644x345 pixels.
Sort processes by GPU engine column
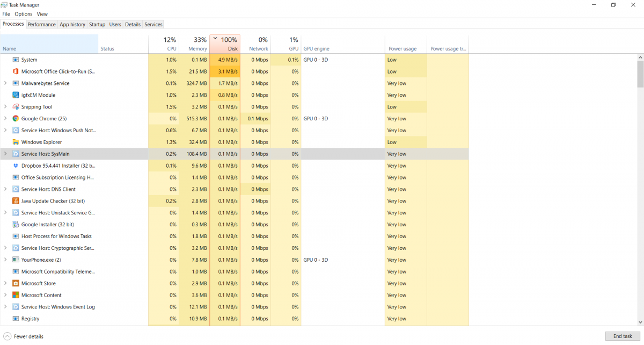click(343, 44)
